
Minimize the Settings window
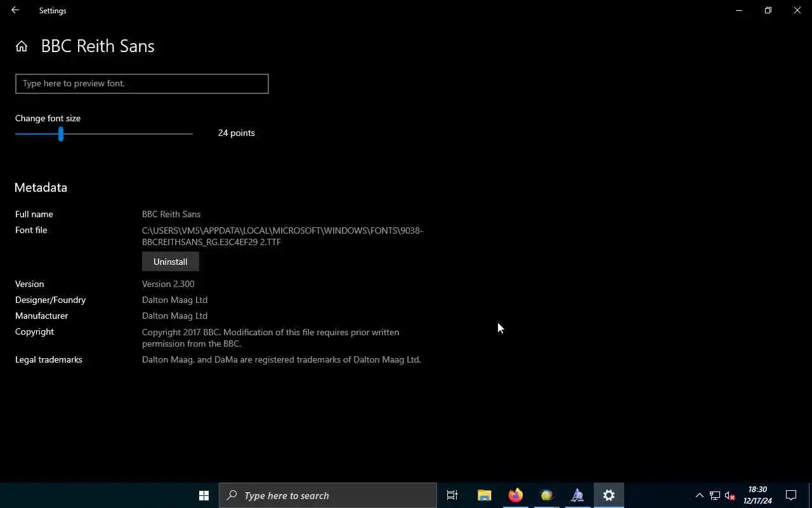click(739, 10)
